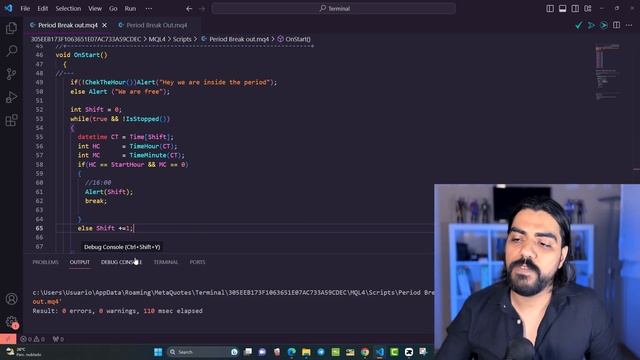Open the Extensions view
The image size is (640, 360).
[x=11, y=120]
